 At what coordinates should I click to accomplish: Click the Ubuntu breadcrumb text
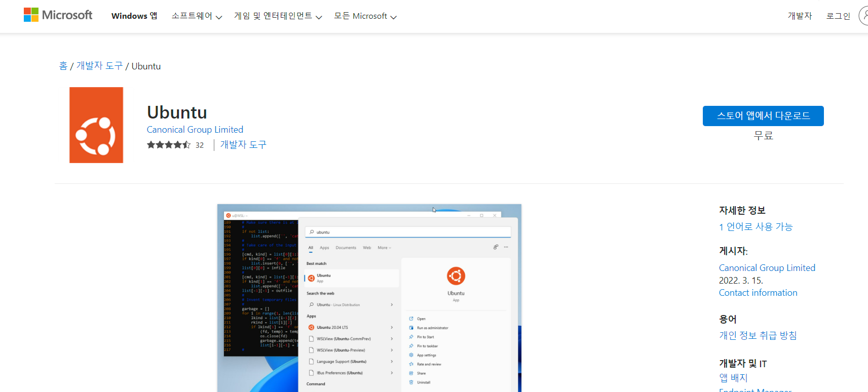(x=146, y=66)
